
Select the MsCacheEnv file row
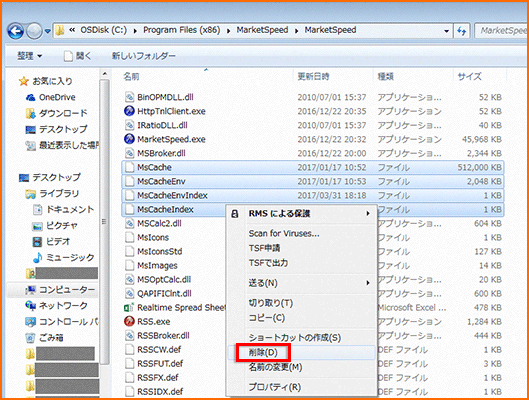click(312, 181)
